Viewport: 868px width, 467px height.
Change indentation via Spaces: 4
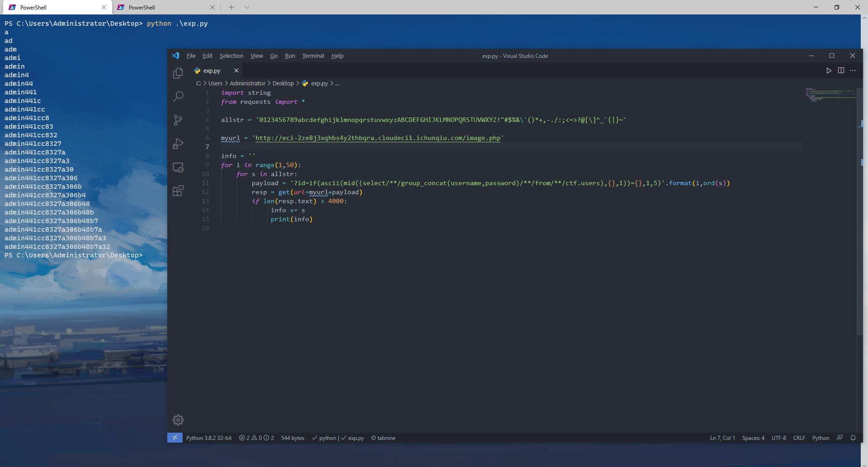coord(753,438)
